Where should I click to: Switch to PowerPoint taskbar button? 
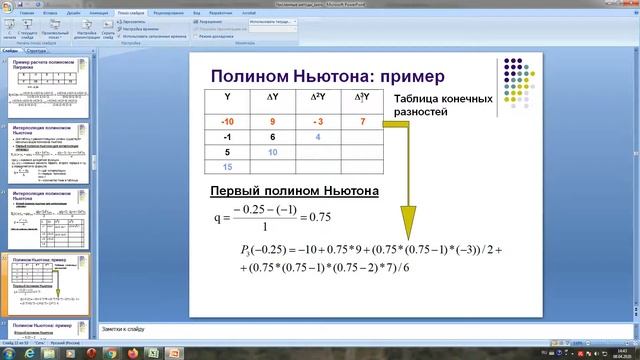coord(174,353)
